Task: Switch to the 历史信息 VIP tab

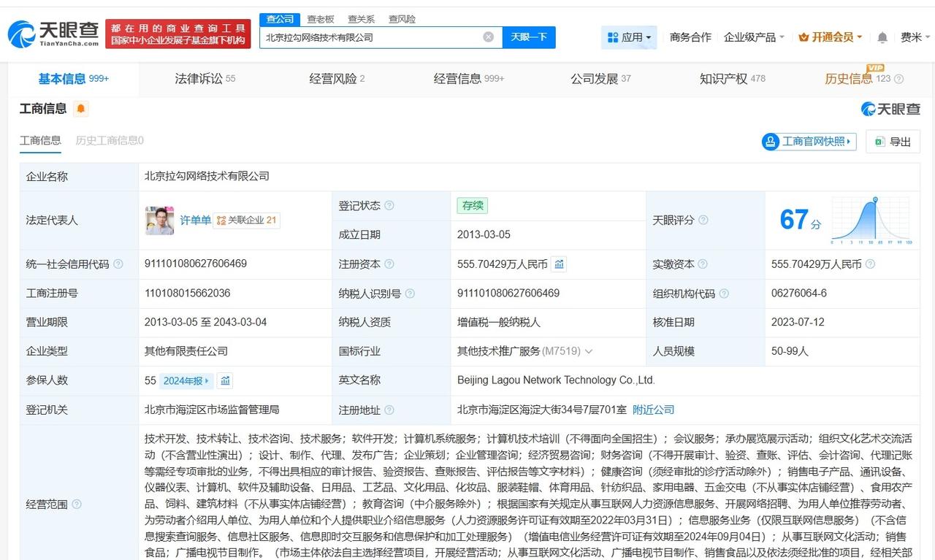Action: coord(858,79)
